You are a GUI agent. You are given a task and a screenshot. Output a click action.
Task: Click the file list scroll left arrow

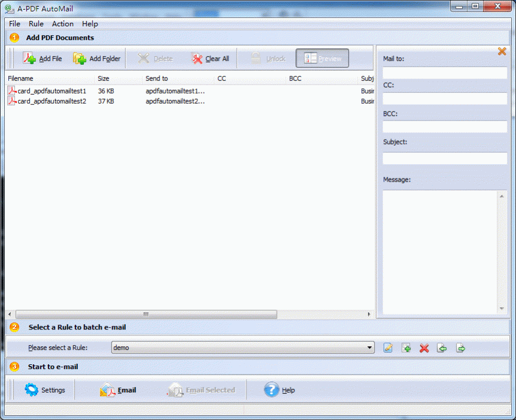point(10,314)
